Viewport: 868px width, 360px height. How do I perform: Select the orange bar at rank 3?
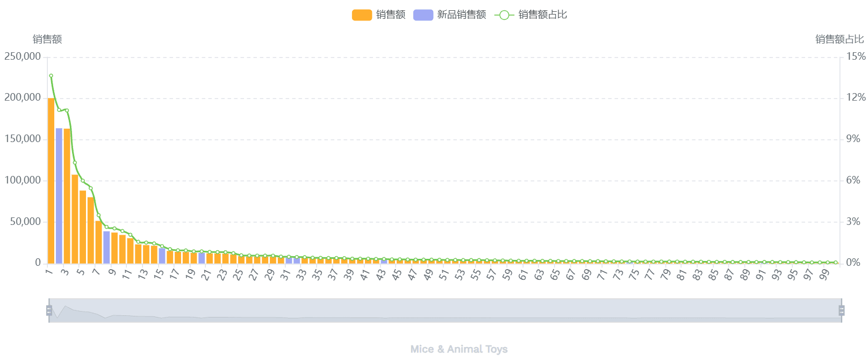pos(67,196)
